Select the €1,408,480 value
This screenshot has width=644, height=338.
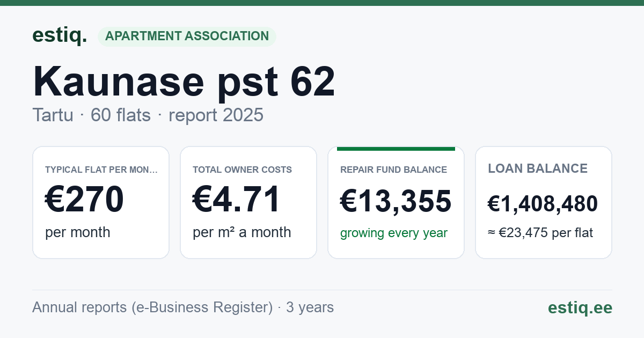point(543,204)
